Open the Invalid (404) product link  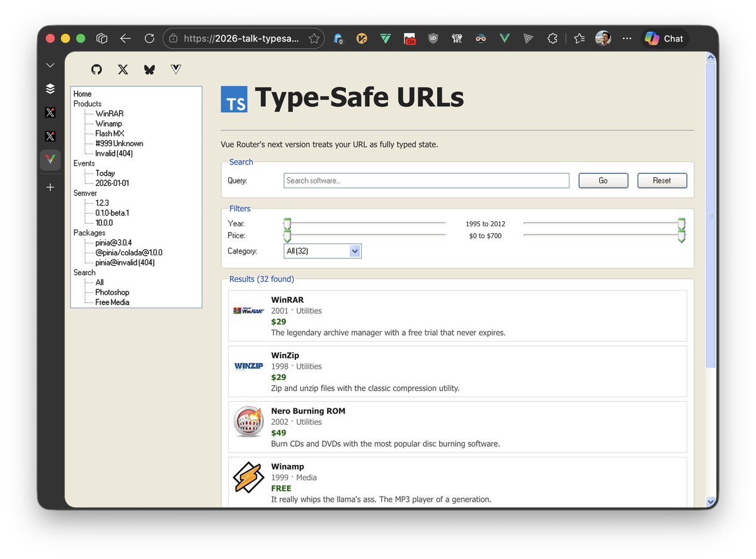click(x=114, y=153)
